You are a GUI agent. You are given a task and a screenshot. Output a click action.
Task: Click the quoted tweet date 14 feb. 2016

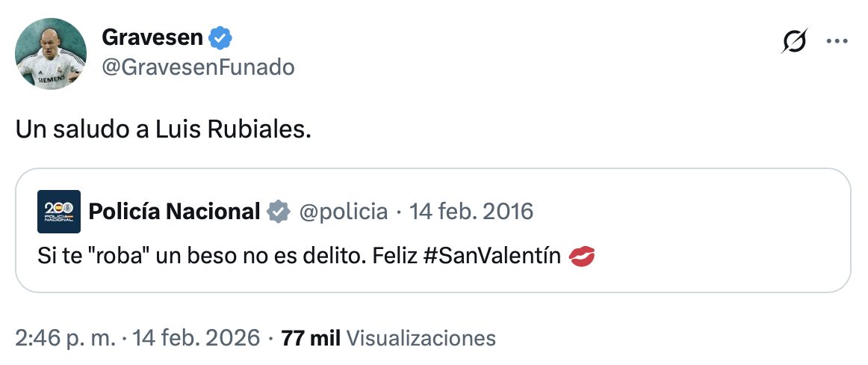[471, 212]
